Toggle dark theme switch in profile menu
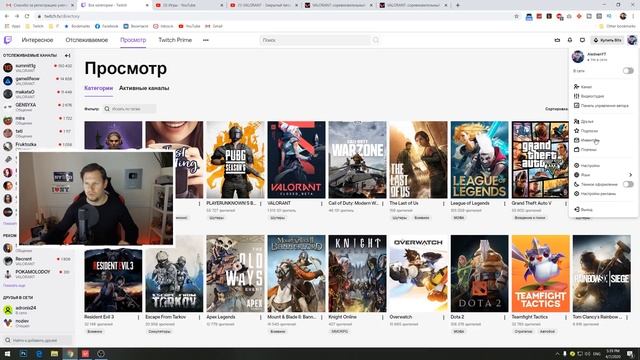The image size is (640, 360). [628, 184]
